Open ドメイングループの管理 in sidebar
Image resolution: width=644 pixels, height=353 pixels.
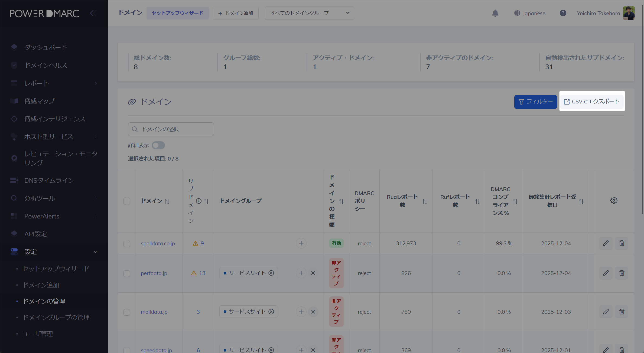tap(56, 317)
